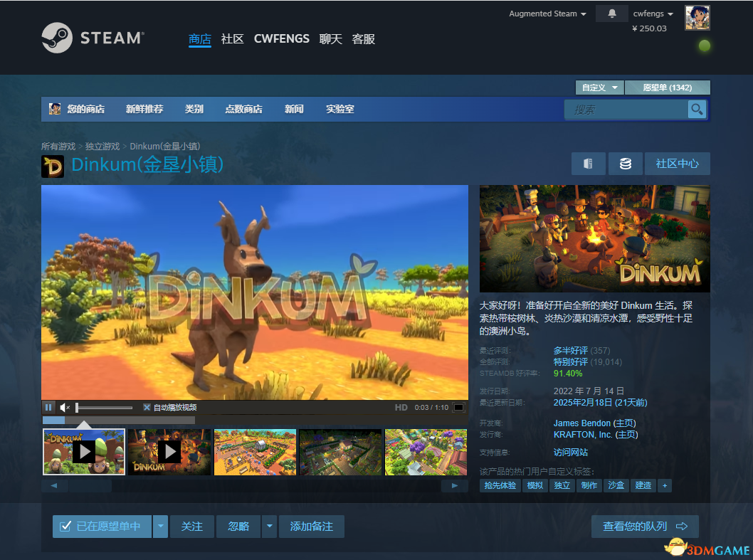Click the 模拟 tag
This screenshot has width=753, height=560.
[x=535, y=485]
